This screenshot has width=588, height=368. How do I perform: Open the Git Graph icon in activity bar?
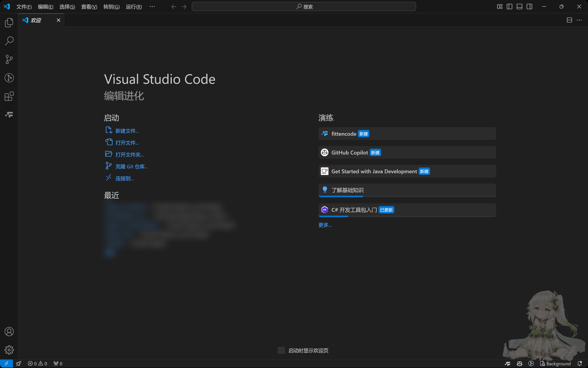click(x=9, y=78)
